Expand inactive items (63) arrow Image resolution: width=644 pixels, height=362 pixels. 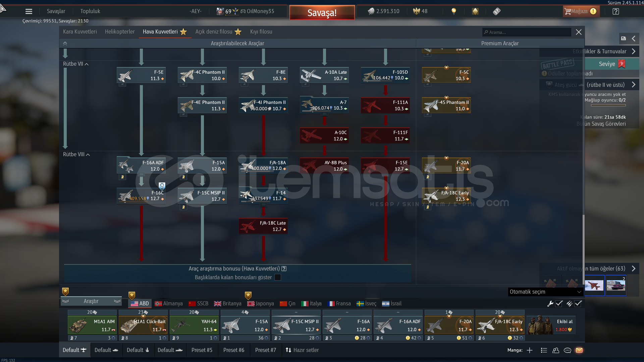(x=634, y=269)
